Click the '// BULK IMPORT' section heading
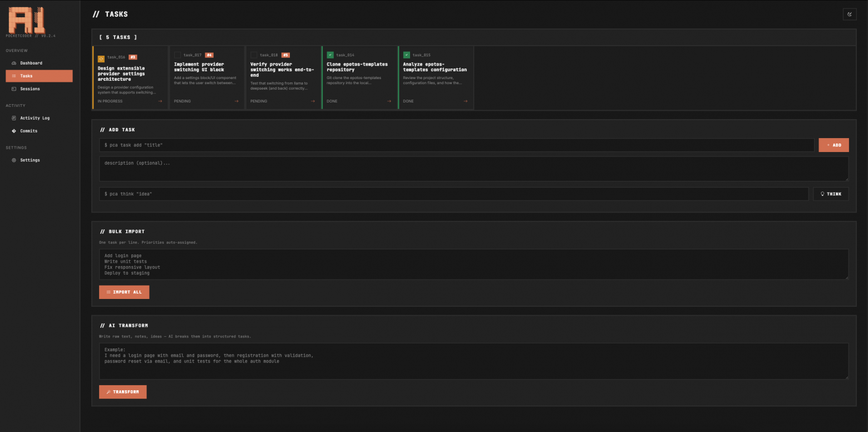The image size is (868, 432). (x=122, y=231)
